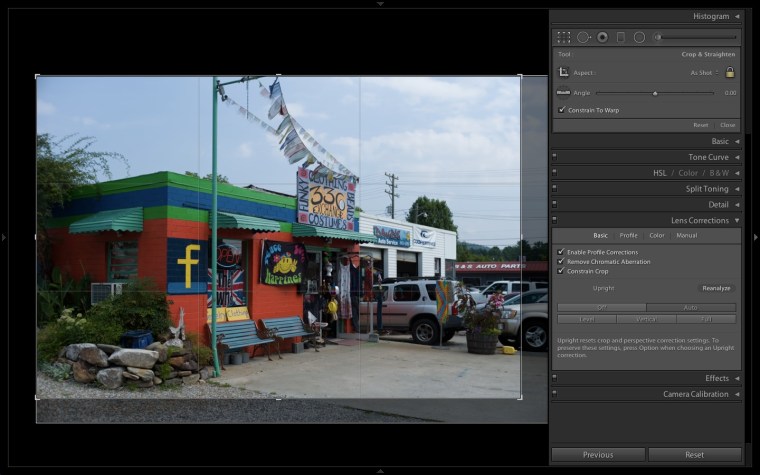The height and width of the screenshot is (475, 760).
Task: Activate the Red Eye Correction tool
Action: click(x=602, y=37)
